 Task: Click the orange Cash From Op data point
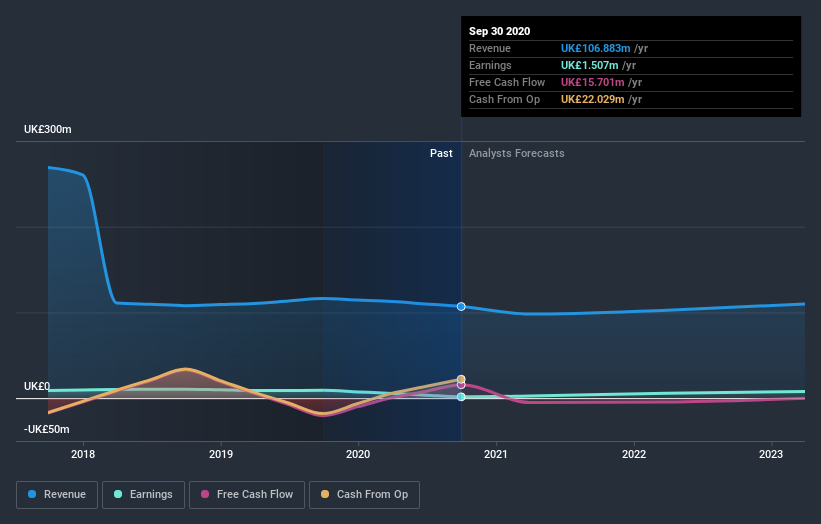pyautogui.click(x=461, y=379)
